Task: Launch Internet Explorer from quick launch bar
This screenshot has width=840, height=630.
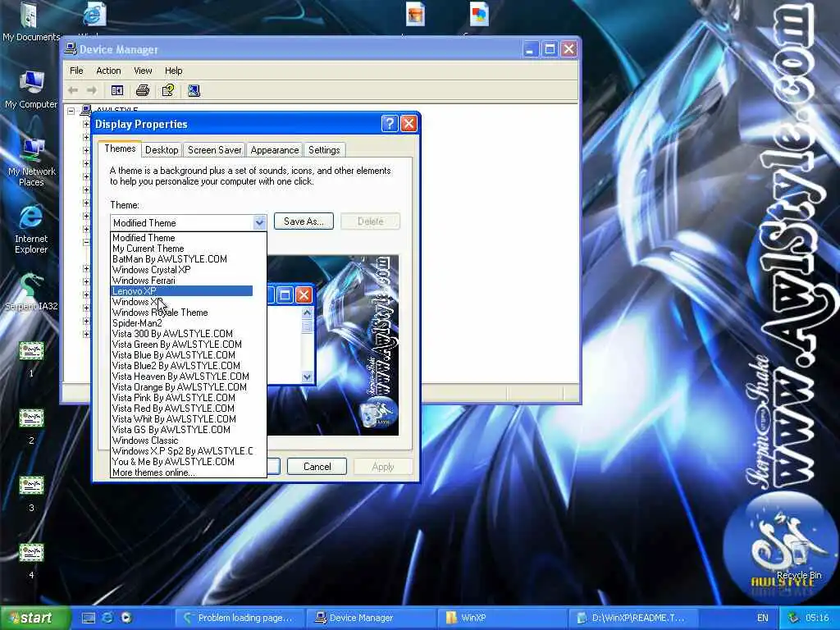Action: coord(107,618)
